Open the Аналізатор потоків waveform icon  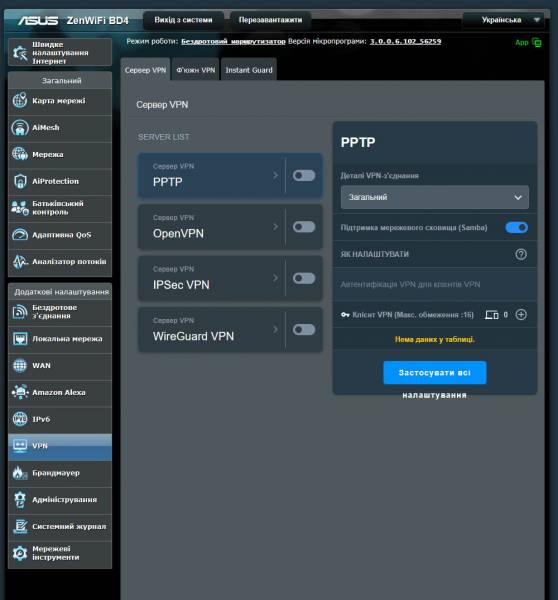coord(20,262)
